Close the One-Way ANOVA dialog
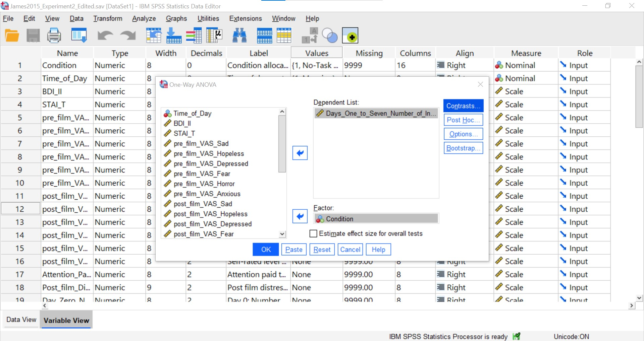 click(480, 84)
